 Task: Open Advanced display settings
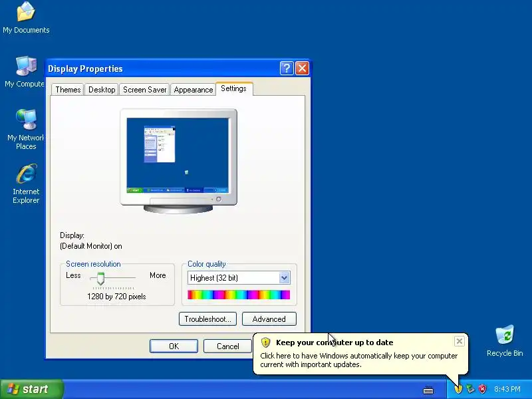coord(269,319)
